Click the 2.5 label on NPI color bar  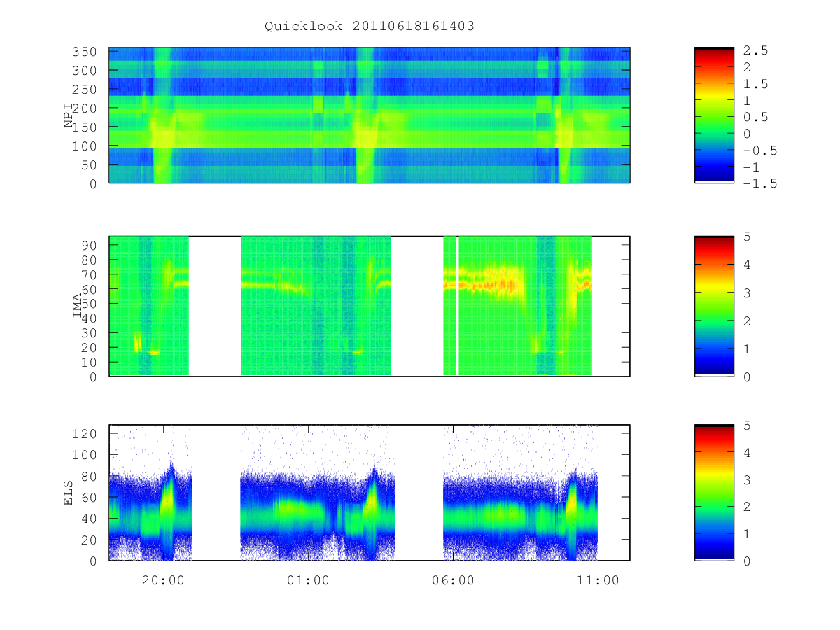755,50
